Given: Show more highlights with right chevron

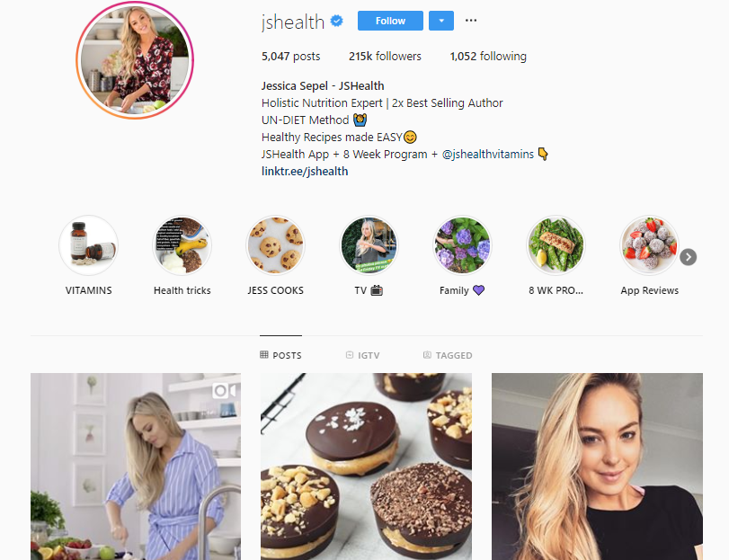Looking at the screenshot, I should (x=688, y=257).
